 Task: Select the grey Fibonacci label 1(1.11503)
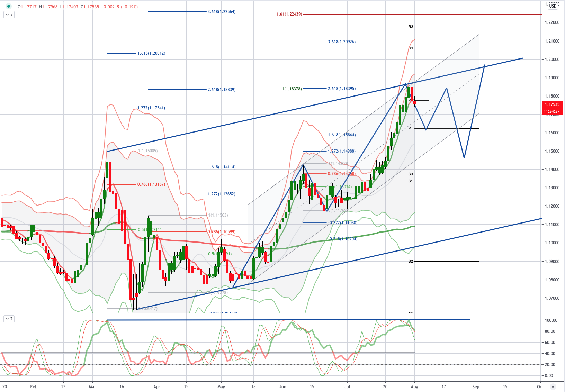[218, 215]
